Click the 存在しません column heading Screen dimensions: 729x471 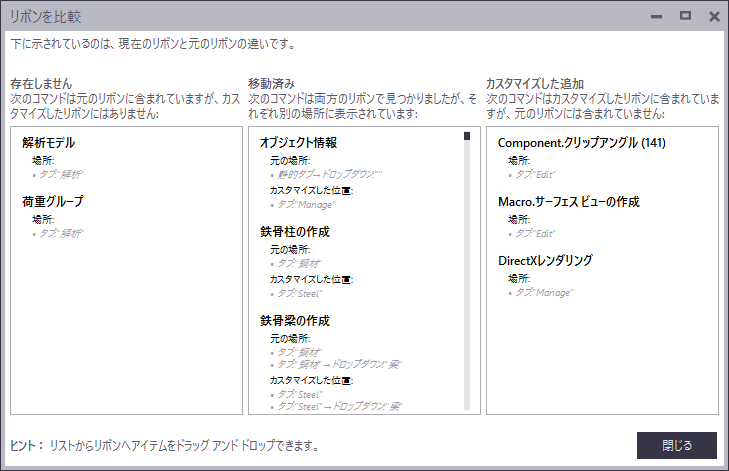pyautogui.click(x=41, y=84)
